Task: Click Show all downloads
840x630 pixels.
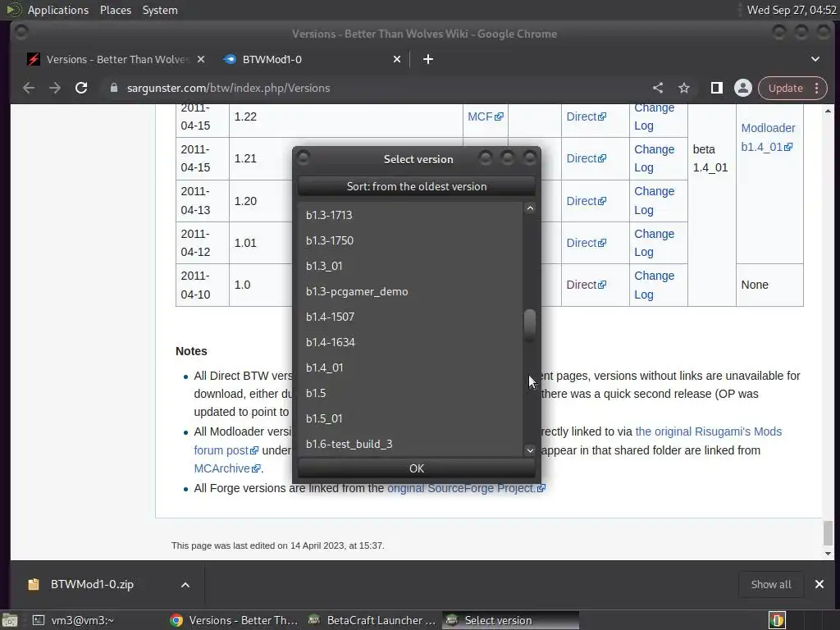Action: [x=771, y=584]
